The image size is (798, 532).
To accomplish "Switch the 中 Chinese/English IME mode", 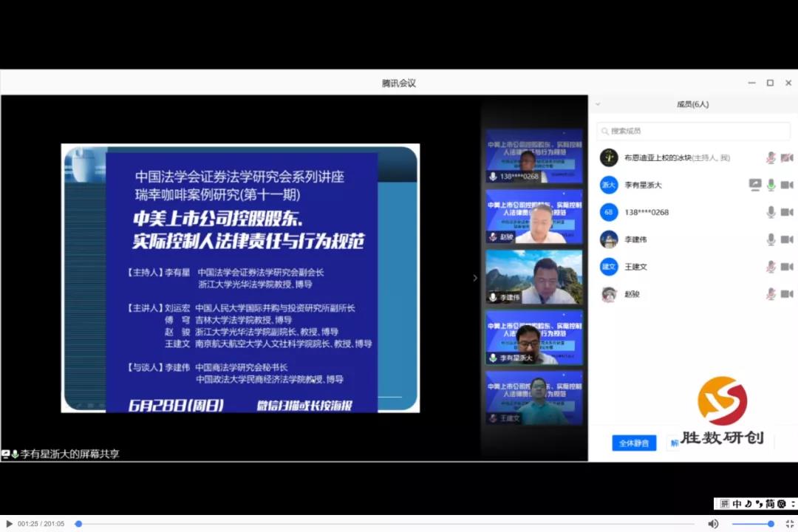I will (x=737, y=504).
